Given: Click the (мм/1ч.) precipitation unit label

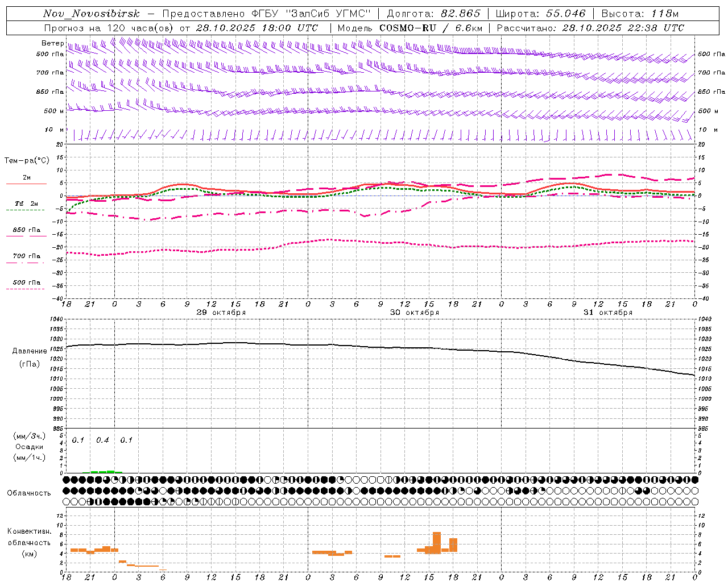Looking at the screenshot, I should click(30, 458).
